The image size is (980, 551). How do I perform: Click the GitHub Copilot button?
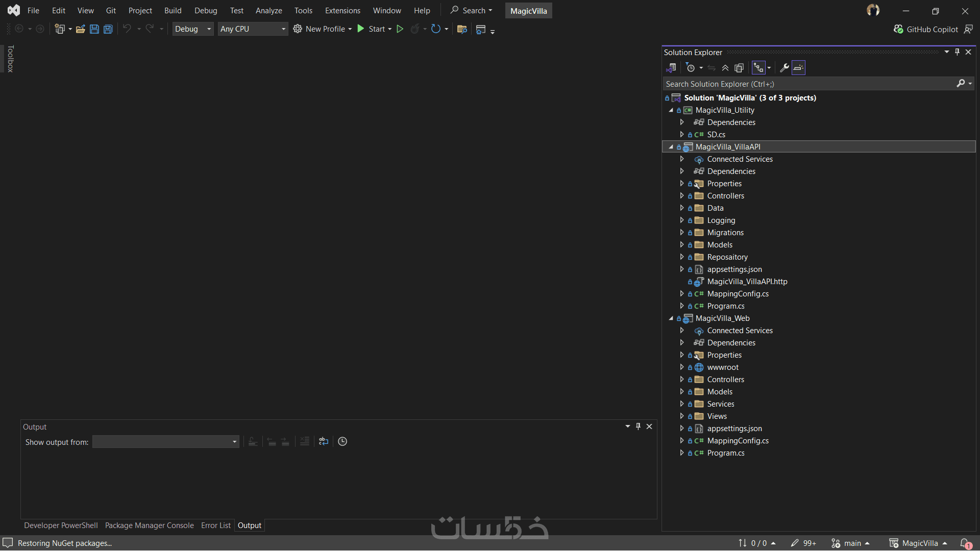coord(926,29)
